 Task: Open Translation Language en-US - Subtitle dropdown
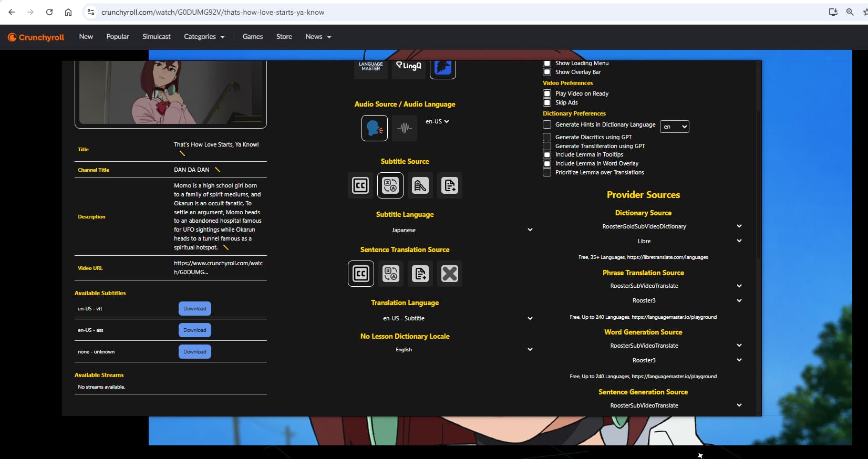click(x=442, y=318)
